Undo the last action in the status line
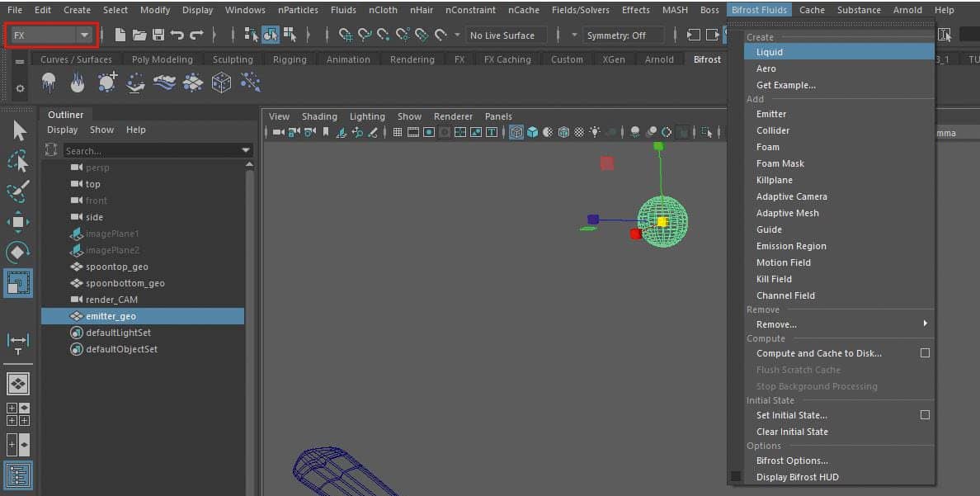 177,35
